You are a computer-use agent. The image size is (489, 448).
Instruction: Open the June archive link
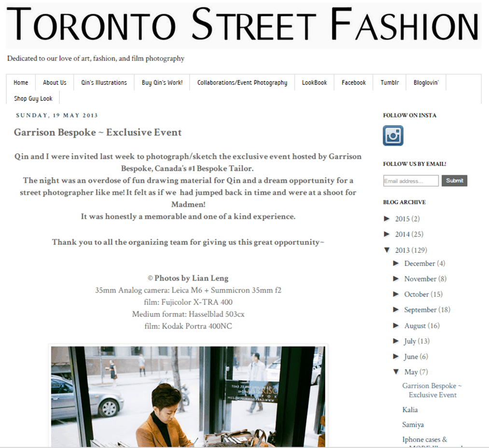pyautogui.click(x=411, y=357)
